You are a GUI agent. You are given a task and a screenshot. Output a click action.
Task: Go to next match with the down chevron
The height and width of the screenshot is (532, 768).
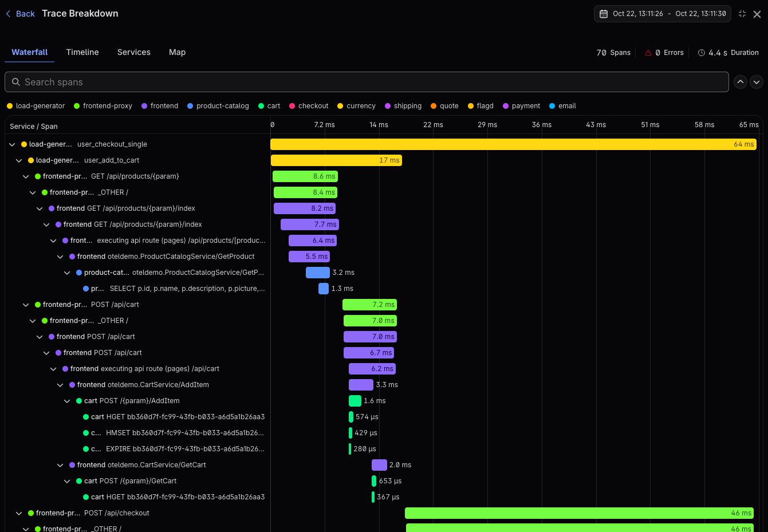pos(757,82)
